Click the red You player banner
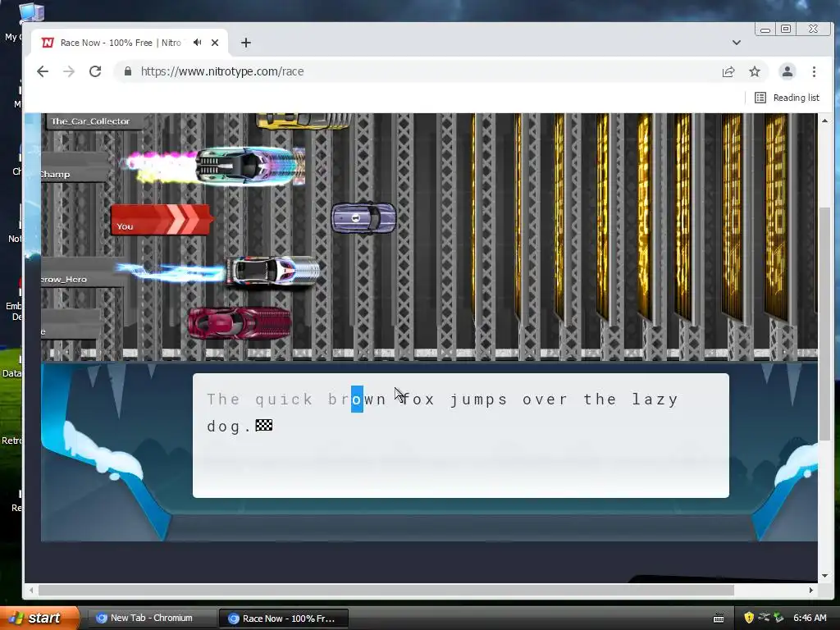This screenshot has width=840, height=630. pyautogui.click(x=162, y=220)
